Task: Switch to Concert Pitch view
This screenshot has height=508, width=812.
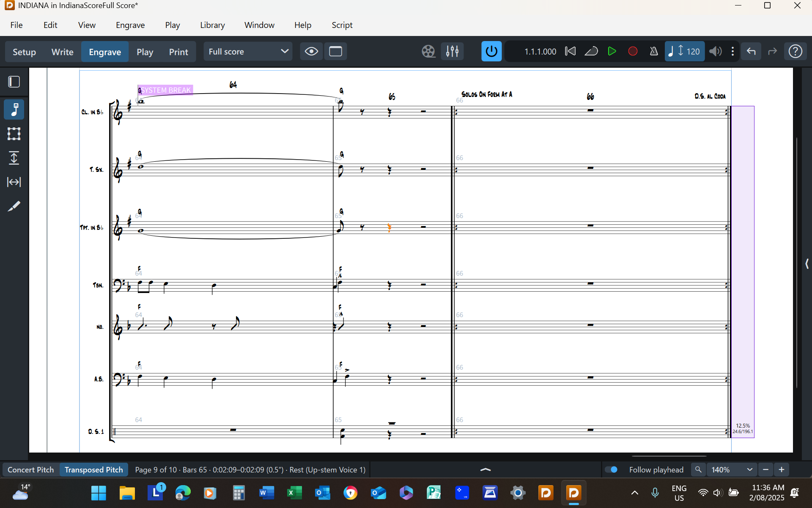Action: coord(30,469)
